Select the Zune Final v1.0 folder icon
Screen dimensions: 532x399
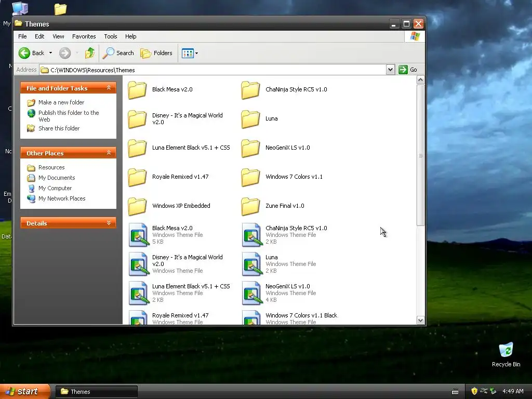click(250, 206)
